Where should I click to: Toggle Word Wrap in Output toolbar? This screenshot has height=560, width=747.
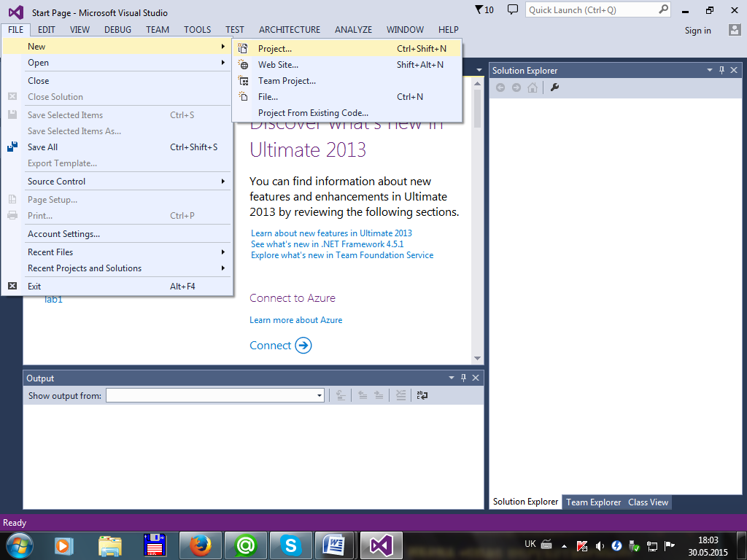(x=422, y=395)
